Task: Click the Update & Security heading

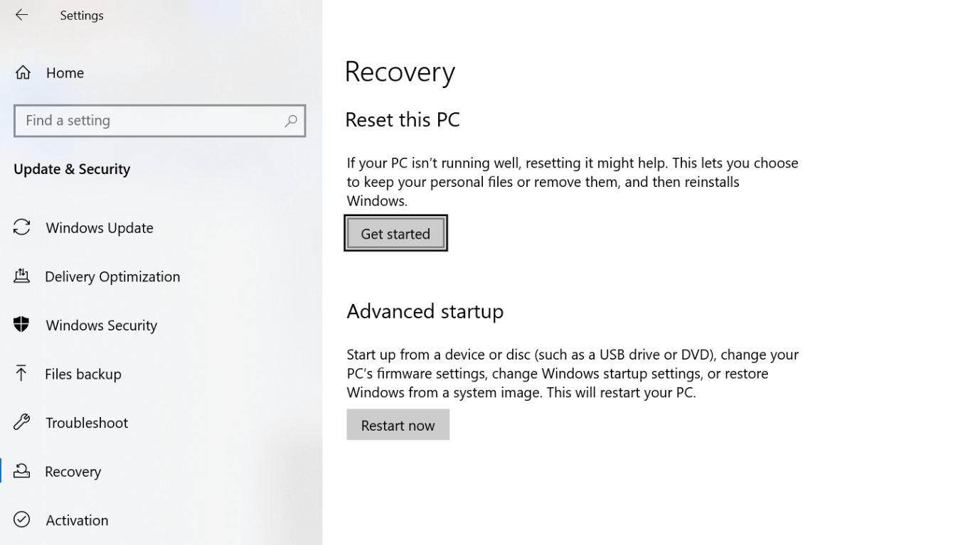Action: click(x=72, y=168)
